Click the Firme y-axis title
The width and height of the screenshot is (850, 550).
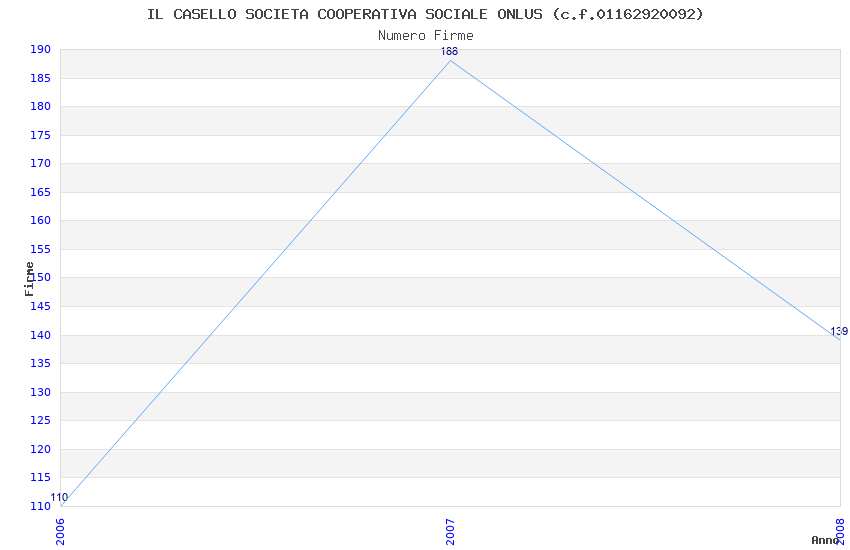point(29,279)
